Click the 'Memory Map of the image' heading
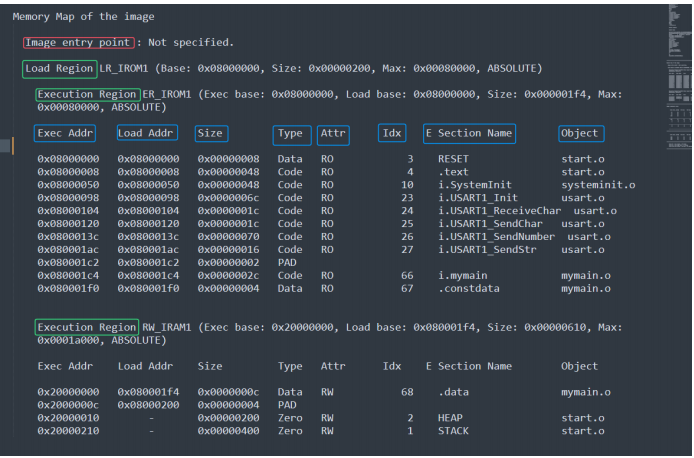694x458 pixels. [83, 17]
